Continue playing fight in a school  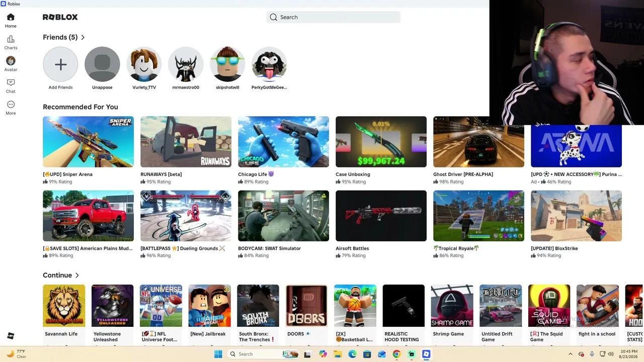[598, 306]
